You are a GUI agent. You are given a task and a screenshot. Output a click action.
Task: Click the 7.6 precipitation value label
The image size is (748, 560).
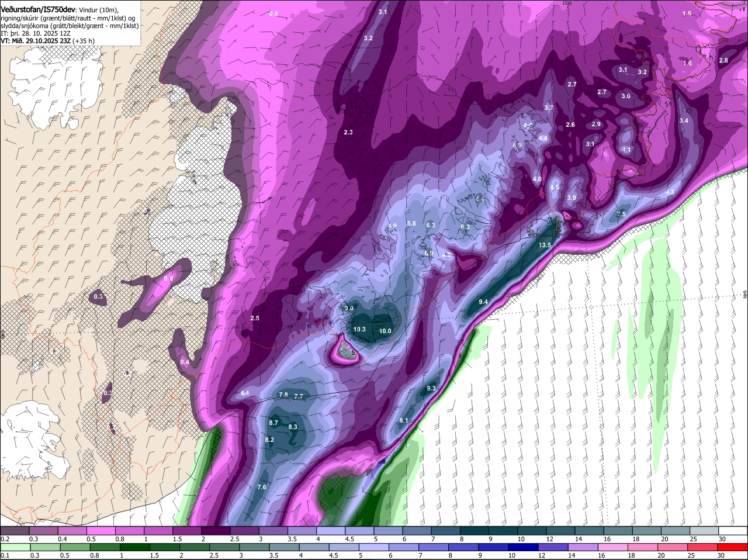pyautogui.click(x=262, y=487)
